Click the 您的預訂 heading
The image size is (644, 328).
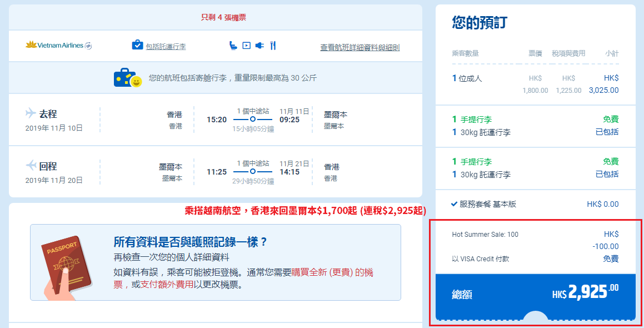point(480,22)
